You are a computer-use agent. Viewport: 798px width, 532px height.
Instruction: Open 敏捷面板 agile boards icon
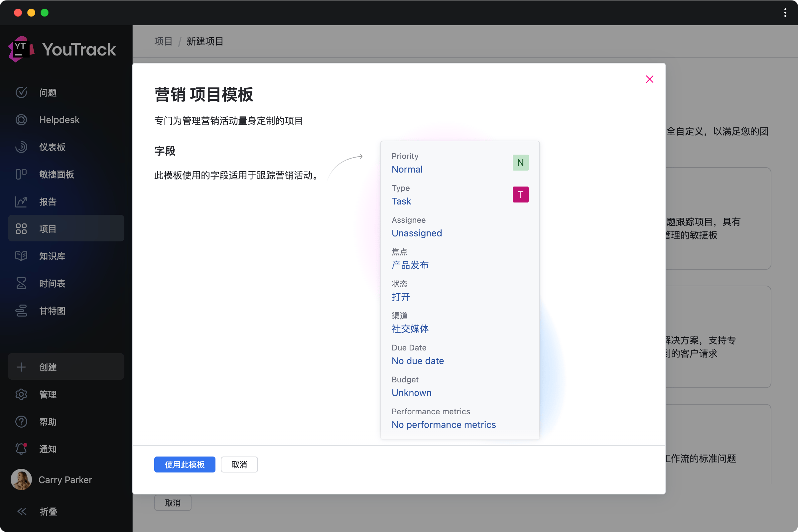21,174
